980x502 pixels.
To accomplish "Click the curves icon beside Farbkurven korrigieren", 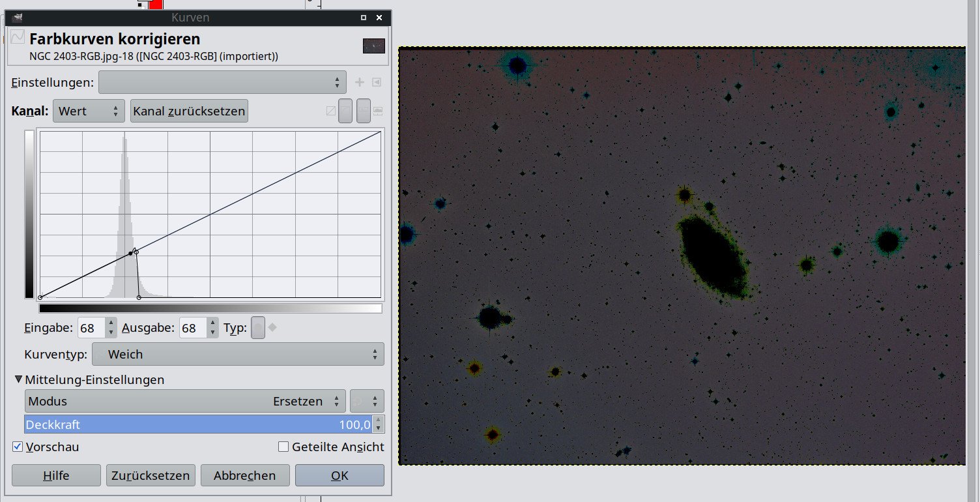I will [x=18, y=37].
